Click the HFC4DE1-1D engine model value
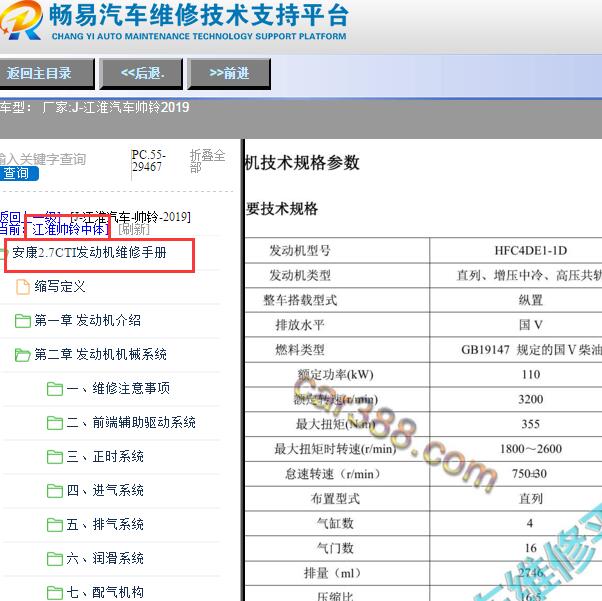602x601 pixels. pos(531,251)
